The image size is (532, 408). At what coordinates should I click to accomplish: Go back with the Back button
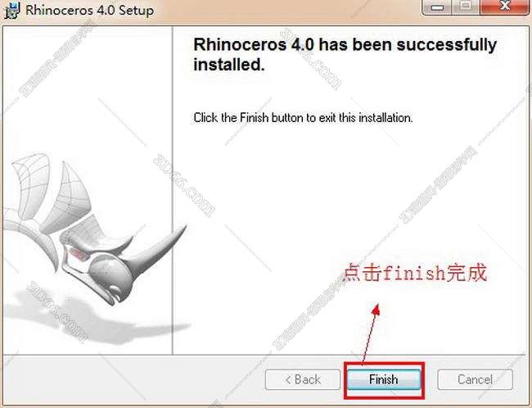coord(303,379)
